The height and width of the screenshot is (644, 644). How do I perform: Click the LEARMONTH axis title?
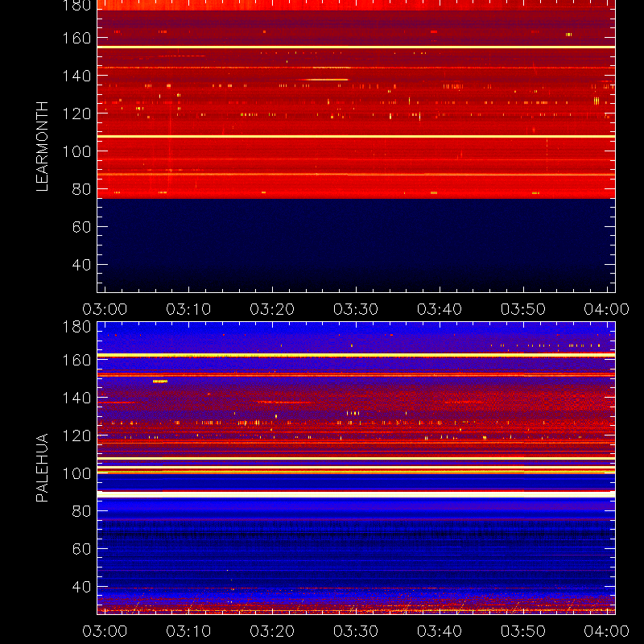pos(42,147)
